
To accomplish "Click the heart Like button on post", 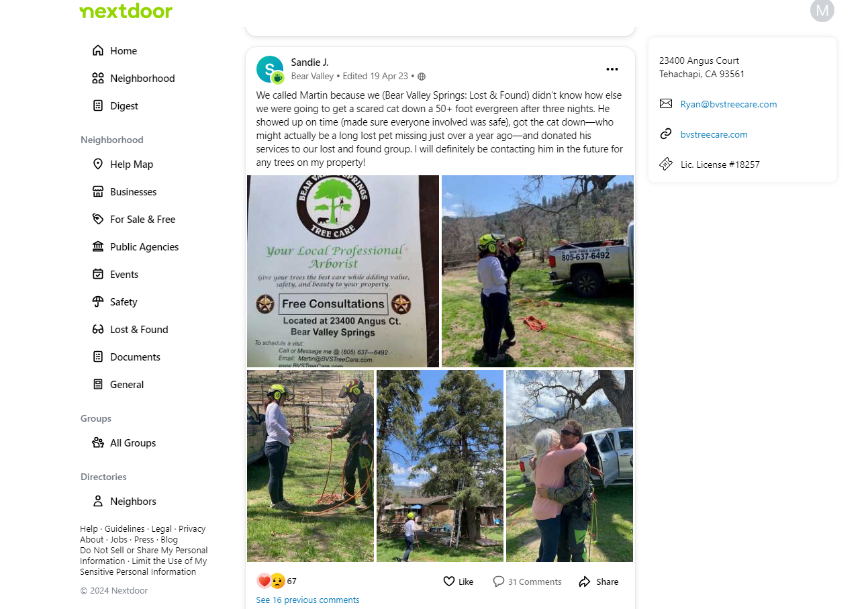I will 459,581.
